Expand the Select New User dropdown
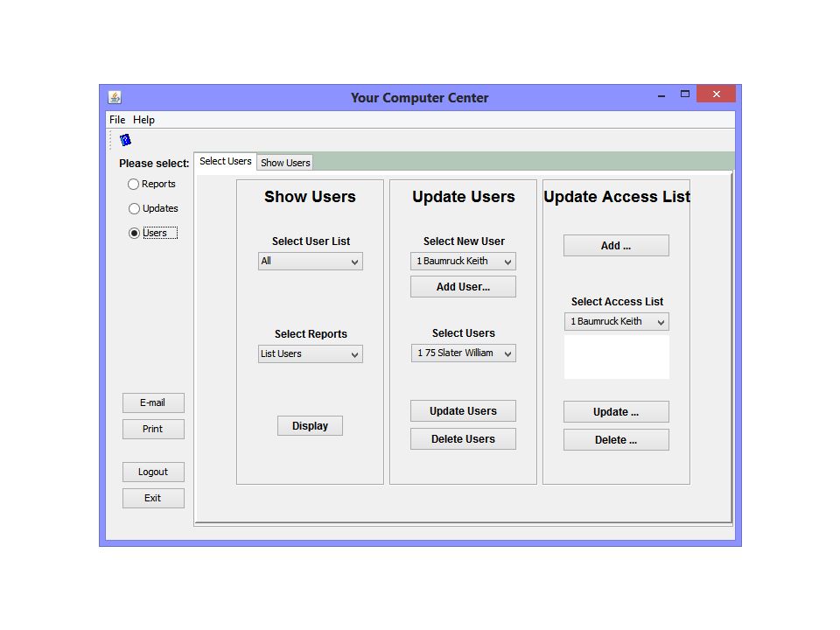Viewport: 840px width, 630px height. pyautogui.click(x=464, y=262)
